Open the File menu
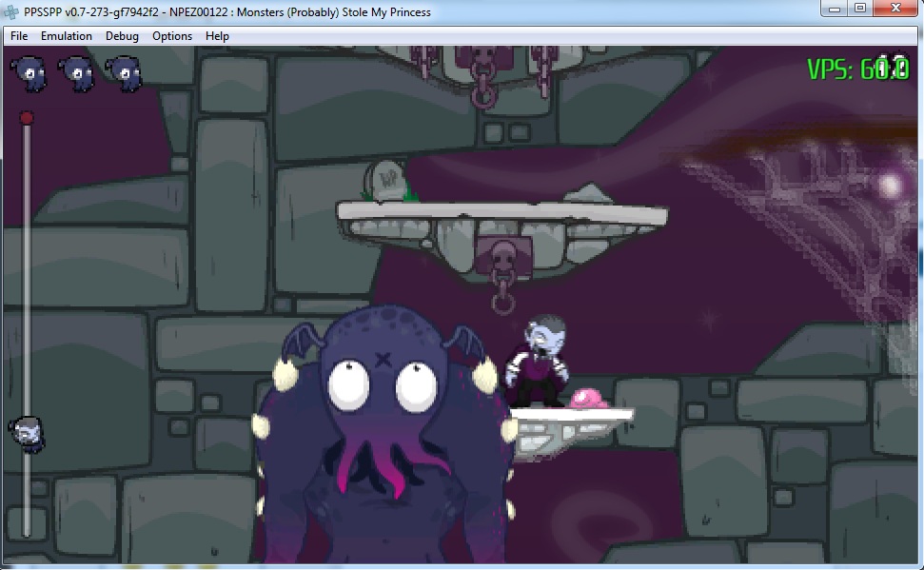This screenshot has width=924, height=570. tap(19, 36)
